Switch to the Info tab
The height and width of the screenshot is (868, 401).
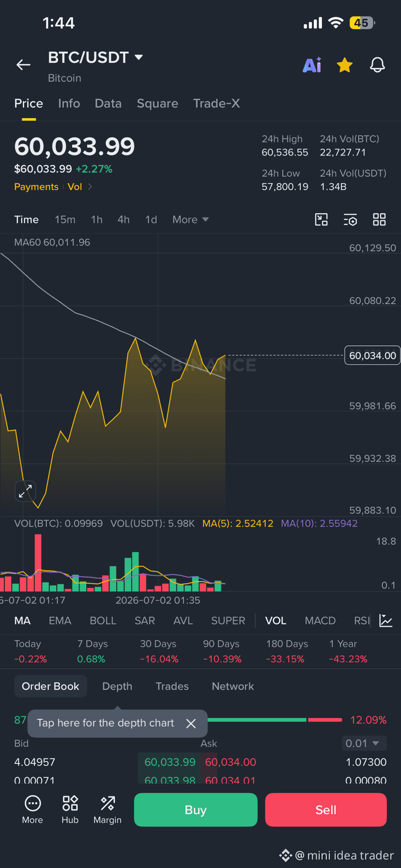pos(69,103)
